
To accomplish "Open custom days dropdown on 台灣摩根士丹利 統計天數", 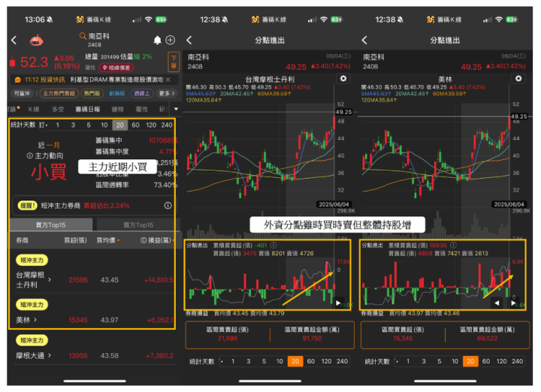I will pos(222,361).
